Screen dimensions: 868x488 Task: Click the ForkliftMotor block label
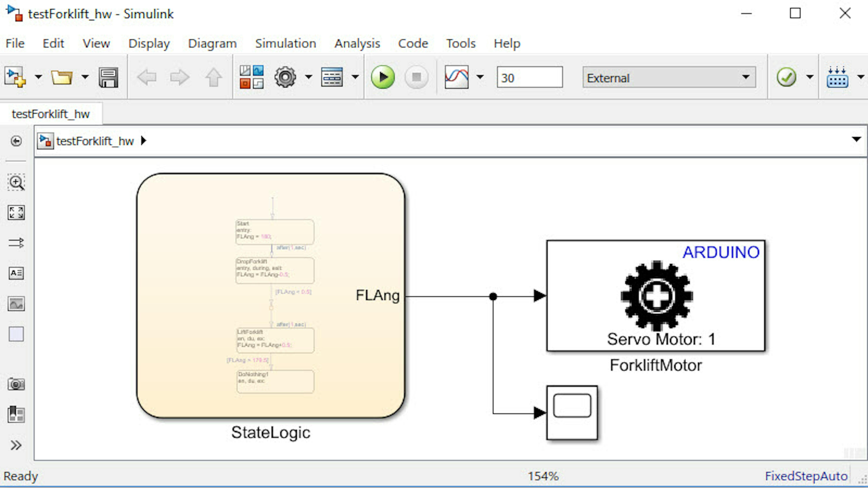pos(656,365)
